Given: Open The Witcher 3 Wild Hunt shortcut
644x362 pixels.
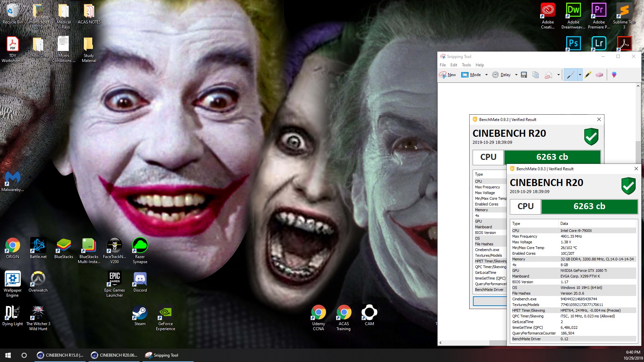Looking at the screenshot, I should tap(38, 318).
